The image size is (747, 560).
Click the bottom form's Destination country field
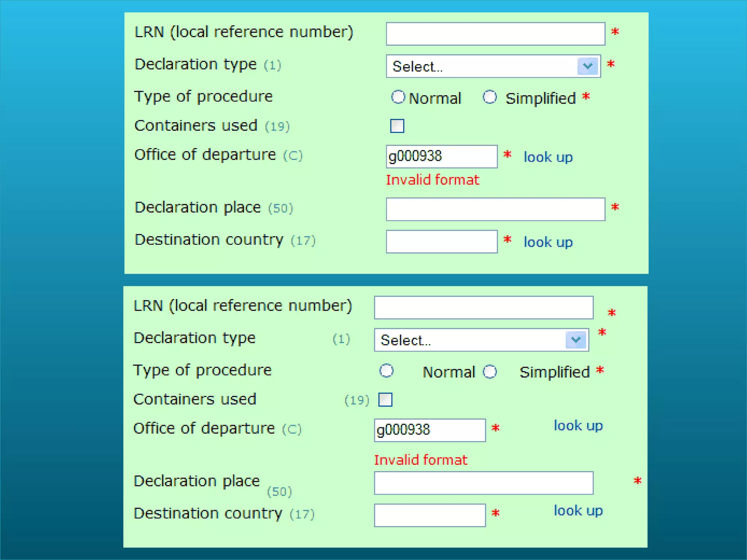click(429, 515)
